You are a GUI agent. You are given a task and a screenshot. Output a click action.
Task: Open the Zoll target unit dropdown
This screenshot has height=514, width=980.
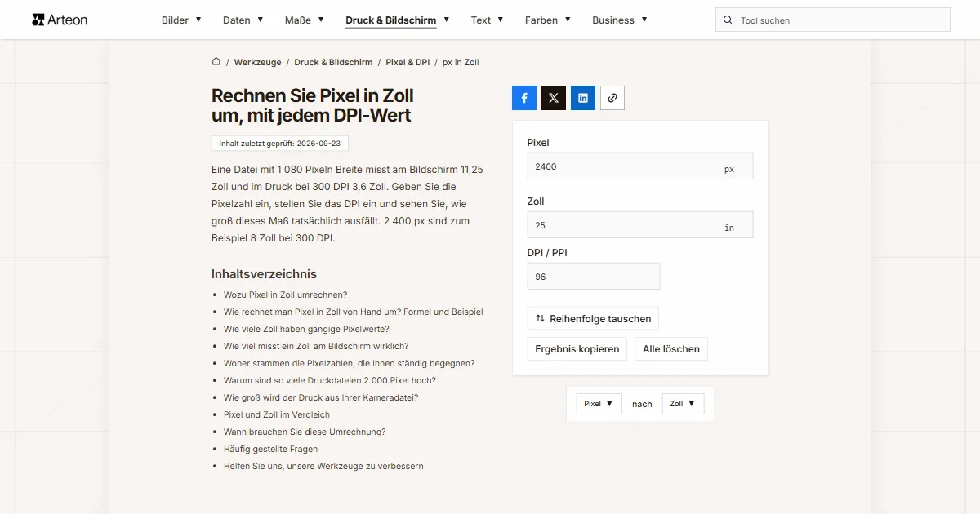coord(683,404)
